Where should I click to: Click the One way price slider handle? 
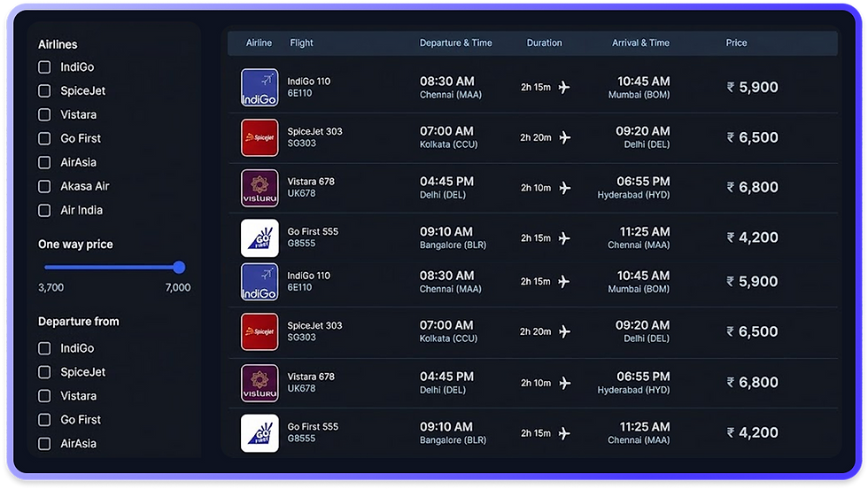tap(179, 268)
